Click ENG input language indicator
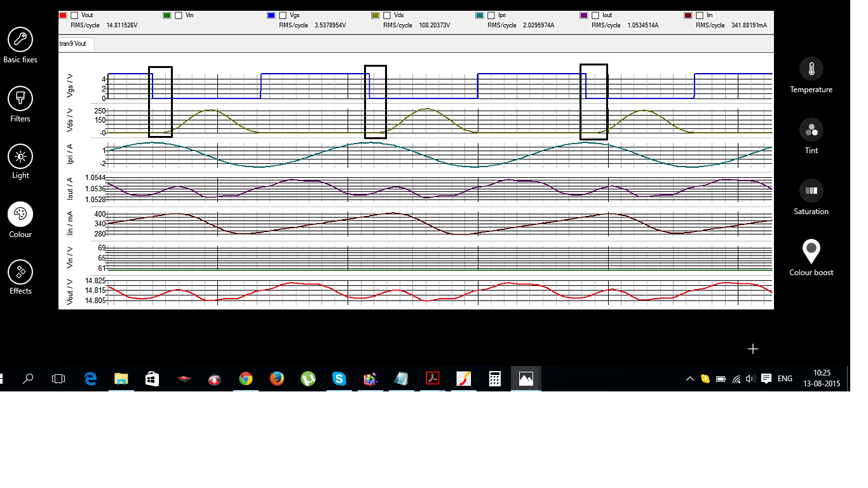This screenshot has width=868, height=488. click(x=785, y=379)
